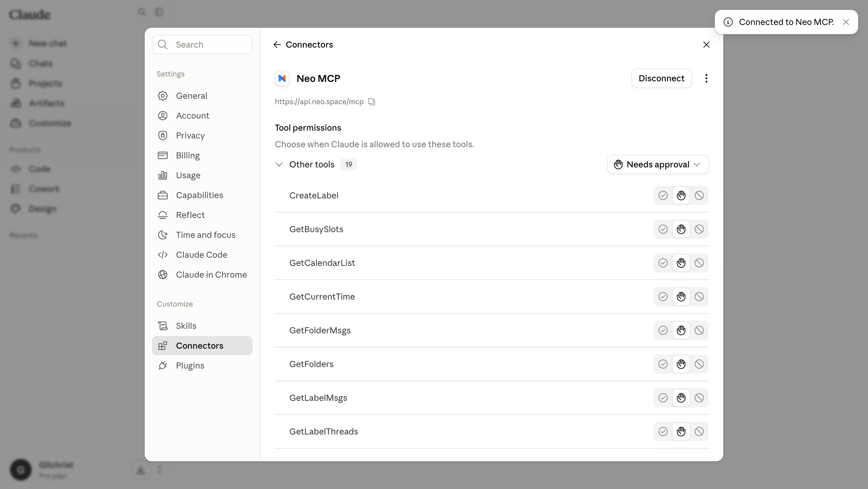Block the GetBusySlots tool
Viewport: 868px width, 489px height.
(x=699, y=229)
